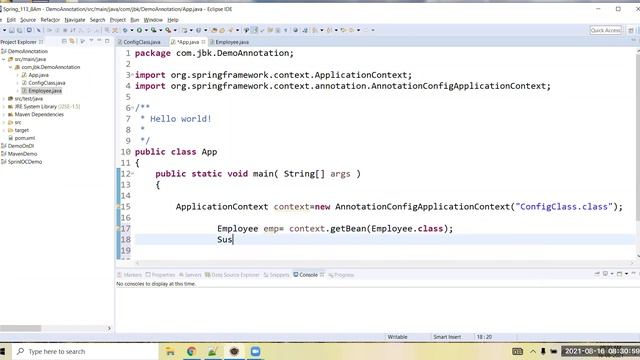The image size is (640, 360).
Task: Open File Explorer from the taskbar
Action: coord(170,351)
